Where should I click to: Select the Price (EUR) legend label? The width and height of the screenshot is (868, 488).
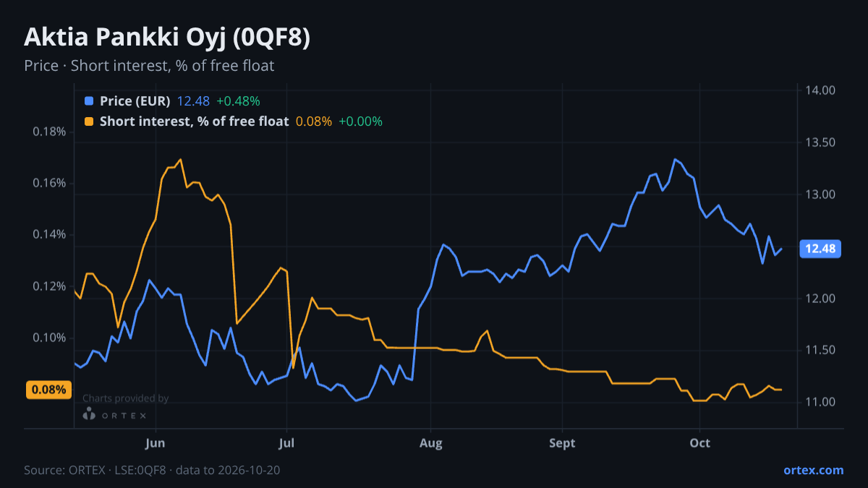135,101
